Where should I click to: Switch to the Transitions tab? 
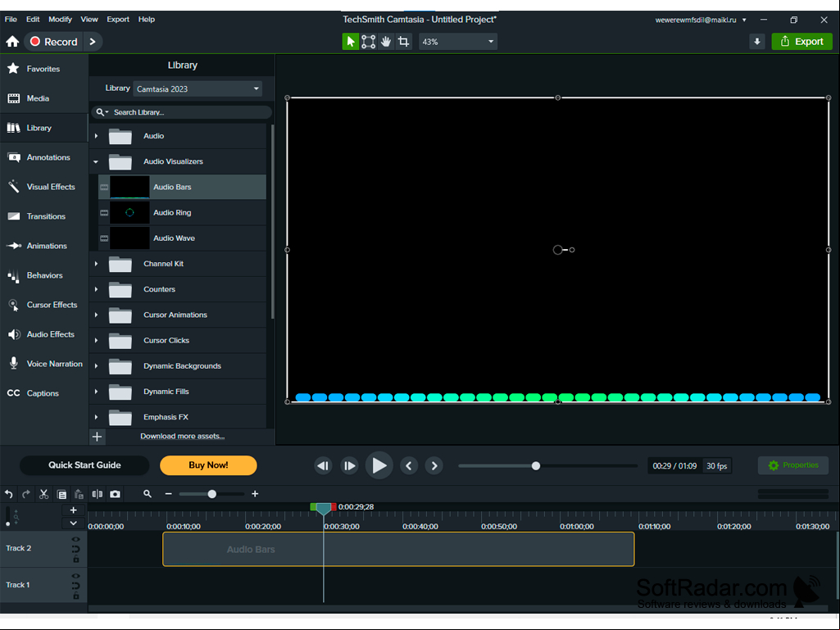tap(44, 216)
